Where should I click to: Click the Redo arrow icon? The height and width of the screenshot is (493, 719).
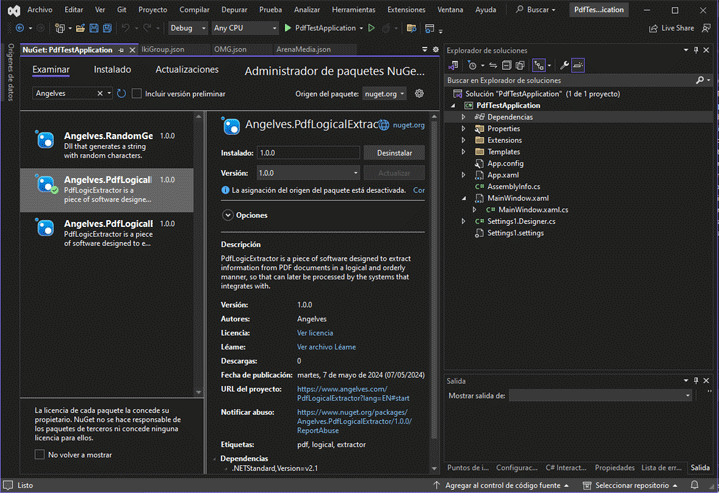[147, 28]
